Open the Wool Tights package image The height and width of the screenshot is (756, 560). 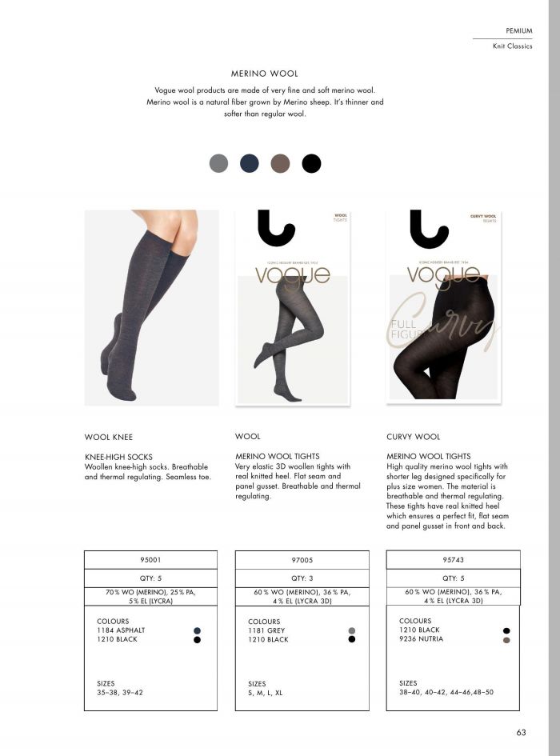tap(293, 308)
